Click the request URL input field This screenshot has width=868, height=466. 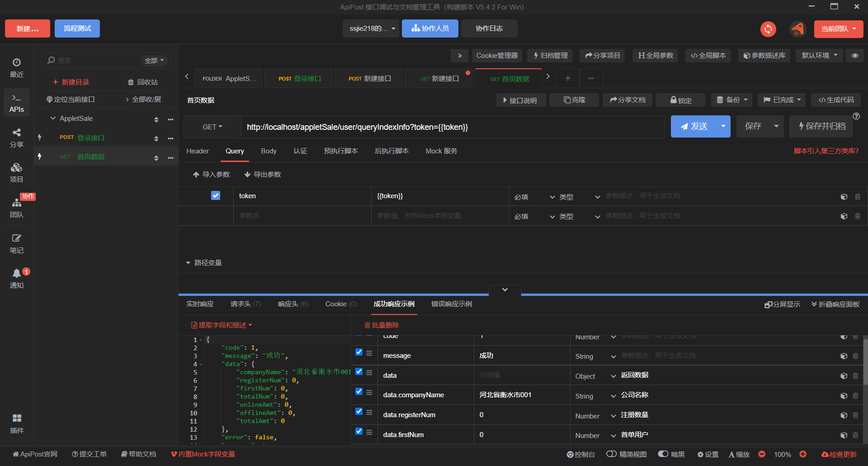pyautogui.click(x=453, y=127)
